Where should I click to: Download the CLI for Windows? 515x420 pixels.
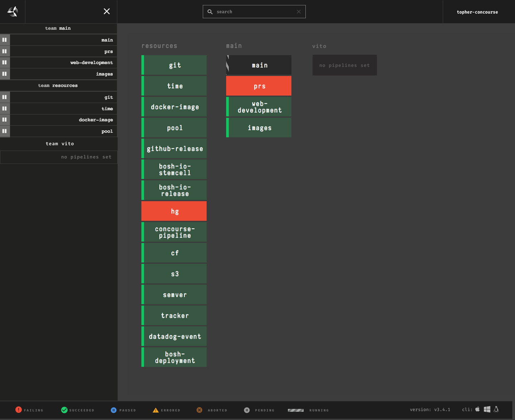pos(487,409)
